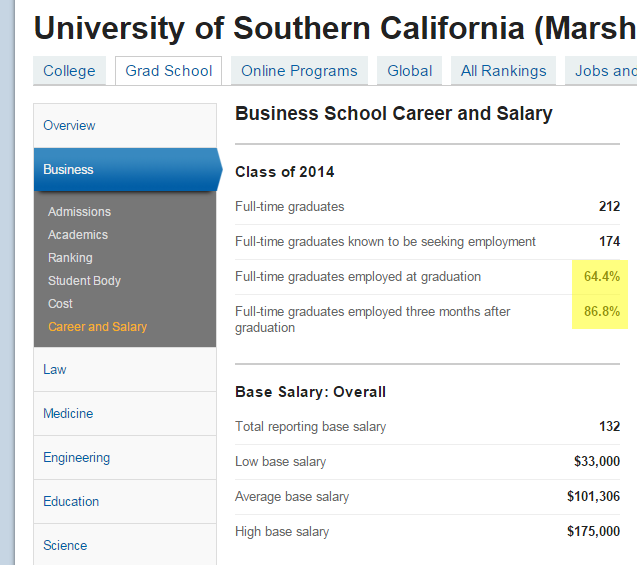Select the Global tab
This screenshot has width=637, height=565.
pyautogui.click(x=410, y=71)
